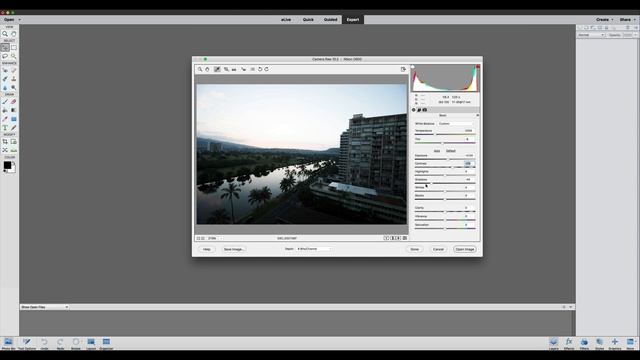The image size is (640, 360).
Task: Select the Hand tool in Elements toolbox
Action: [14, 34]
